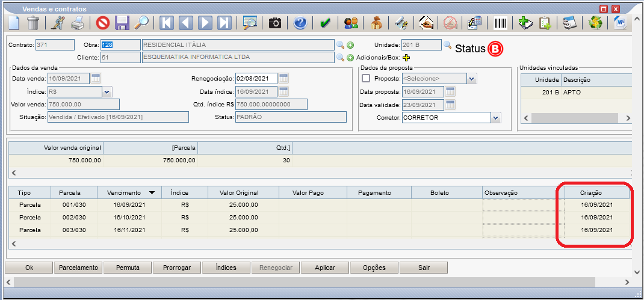Click the hand signing contract icon

coord(426,23)
